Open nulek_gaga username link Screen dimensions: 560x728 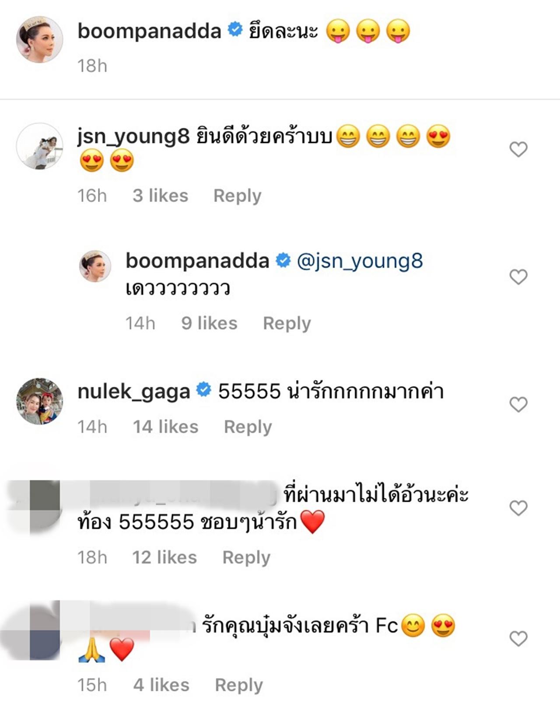133,391
